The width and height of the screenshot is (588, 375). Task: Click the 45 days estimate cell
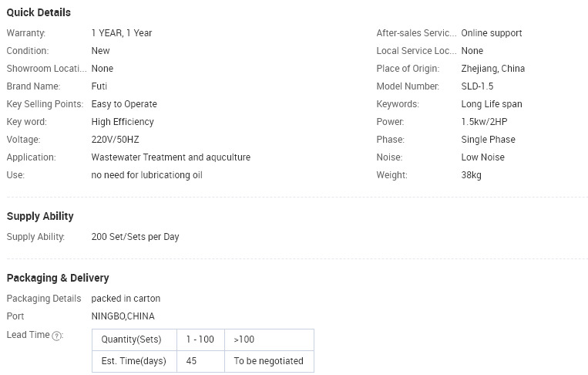[200, 361]
